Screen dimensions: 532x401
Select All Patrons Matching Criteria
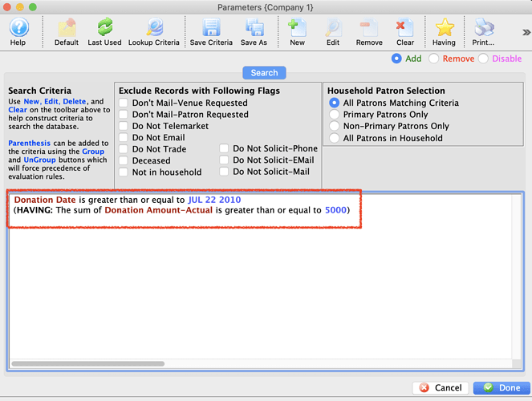pyautogui.click(x=334, y=103)
